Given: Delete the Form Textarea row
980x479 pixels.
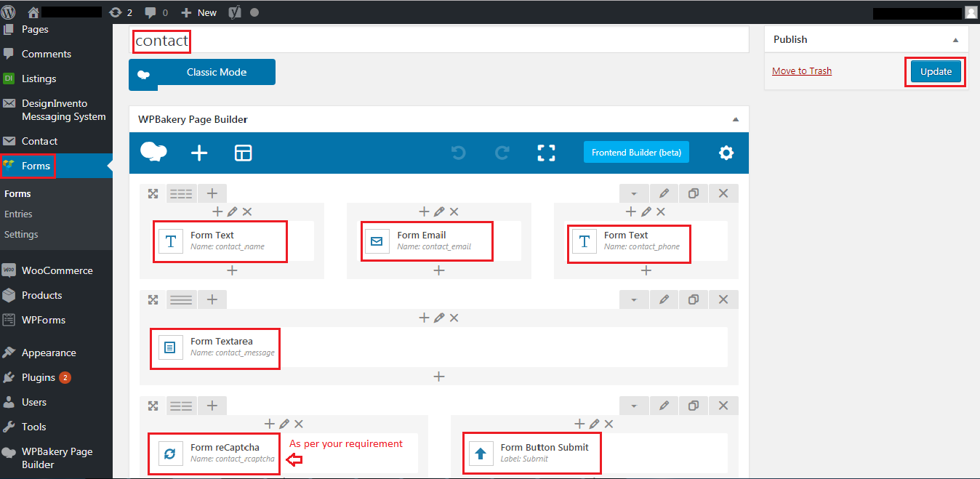Looking at the screenshot, I should click(x=723, y=299).
